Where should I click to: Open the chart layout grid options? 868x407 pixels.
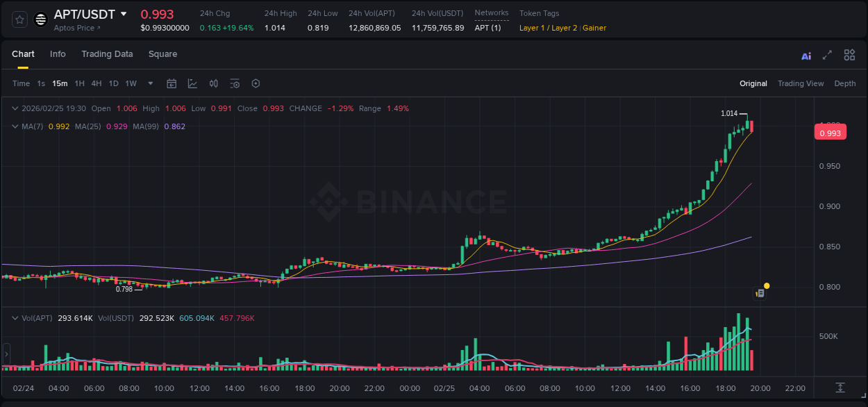pos(849,55)
